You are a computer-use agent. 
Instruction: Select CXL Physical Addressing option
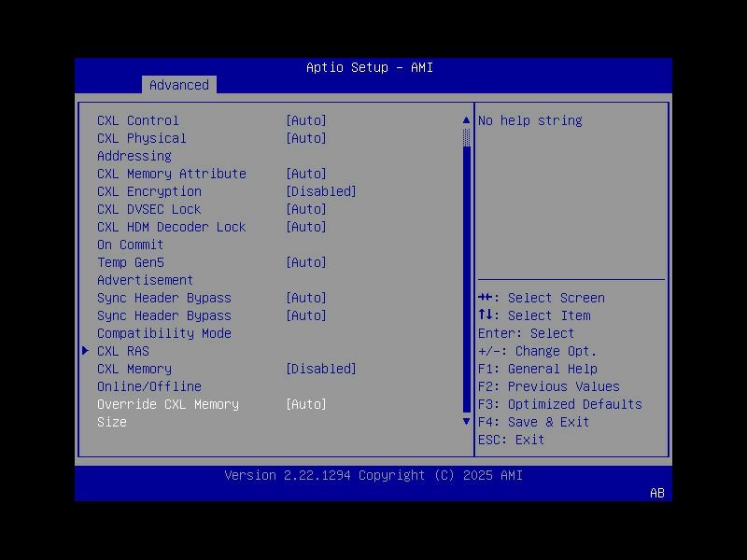pos(142,147)
